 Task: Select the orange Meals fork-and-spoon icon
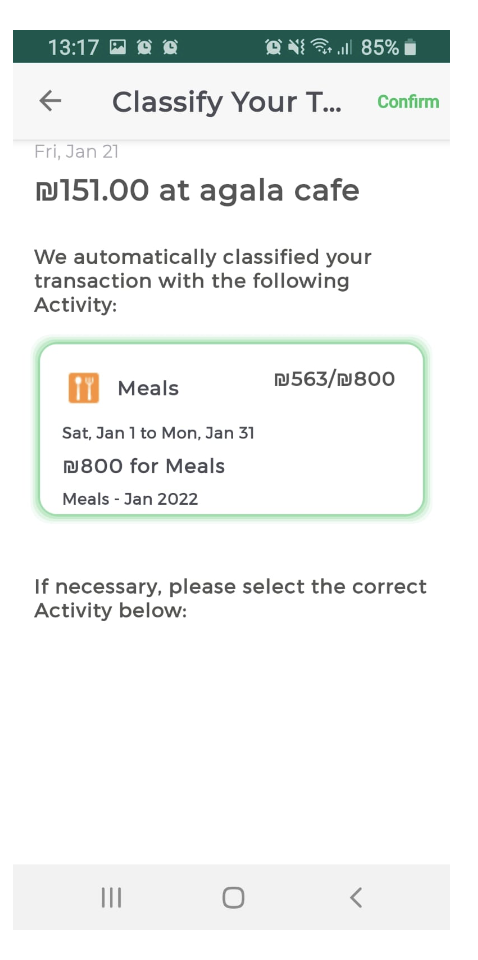coord(84,388)
